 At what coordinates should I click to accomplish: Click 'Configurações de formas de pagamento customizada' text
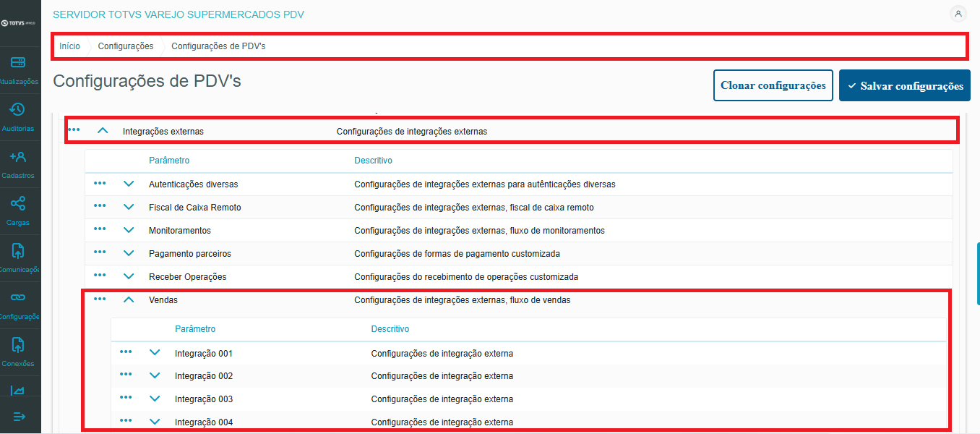pyautogui.click(x=457, y=254)
